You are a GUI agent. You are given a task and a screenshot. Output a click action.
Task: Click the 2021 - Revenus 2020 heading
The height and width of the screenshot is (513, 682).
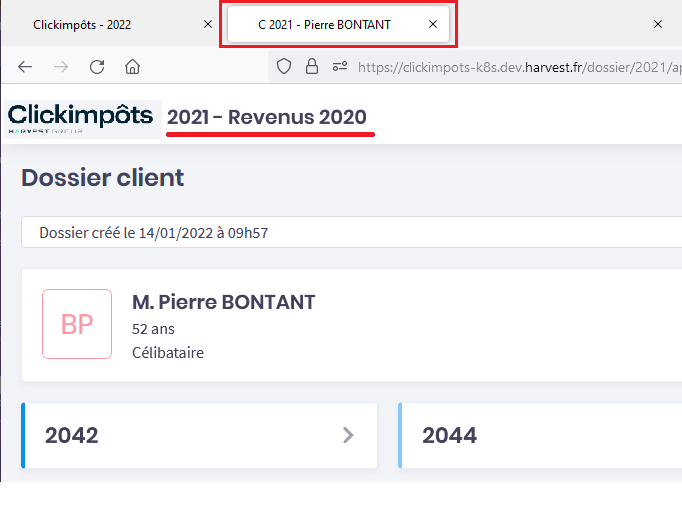[x=268, y=117]
